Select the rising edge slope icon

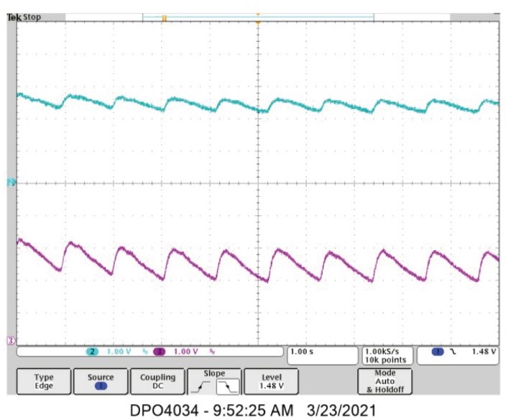coord(201,386)
